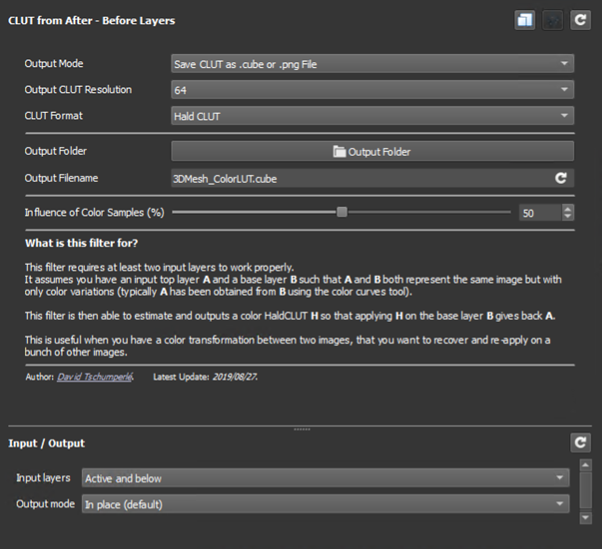Increase Influence of Color Samples with up arrow
This screenshot has width=602, height=549.
(x=568, y=208)
